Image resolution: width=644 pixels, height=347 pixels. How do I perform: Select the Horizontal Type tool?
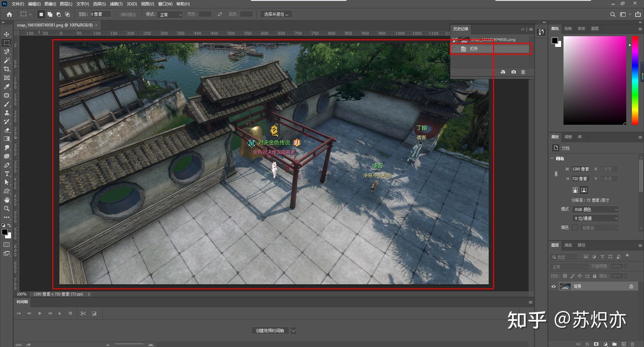tap(7, 174)
